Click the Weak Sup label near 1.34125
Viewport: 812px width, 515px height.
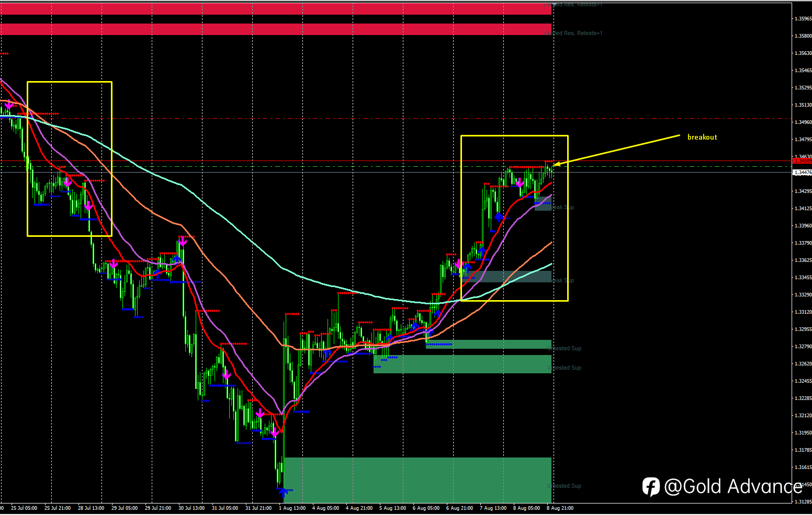560,208
